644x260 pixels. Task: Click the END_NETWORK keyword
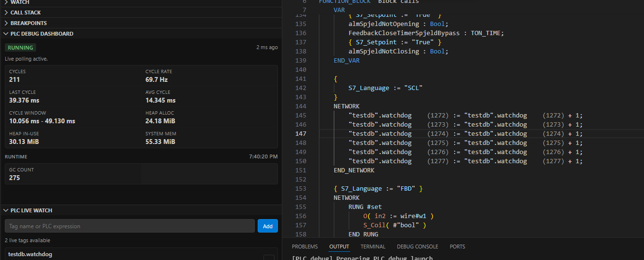pos(354,170)
